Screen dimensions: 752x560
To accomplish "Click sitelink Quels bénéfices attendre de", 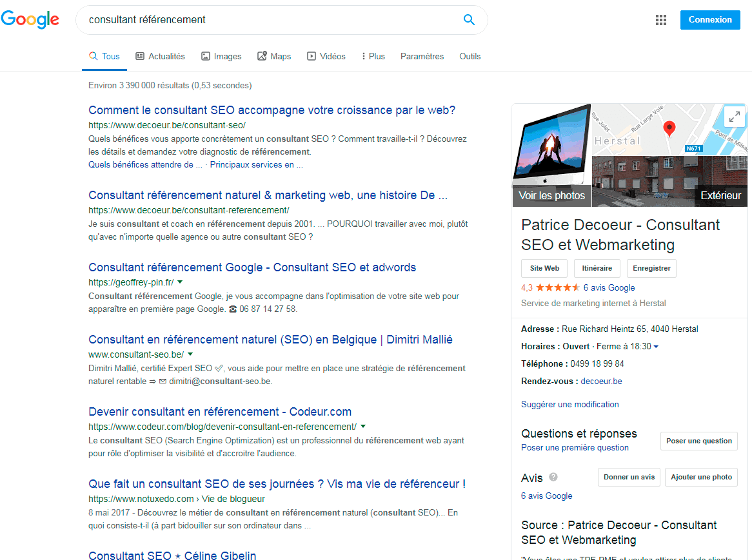I will click(145, 165).
